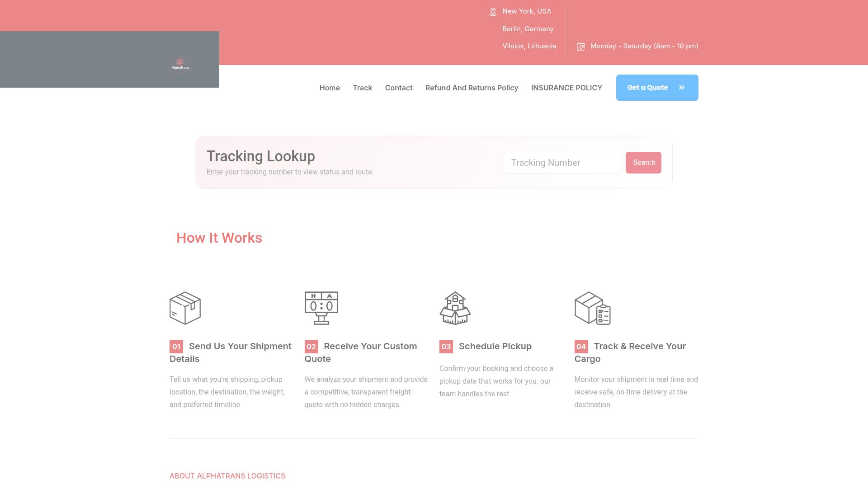Click the 'We analyze your shipment' description
868x488 pixels.
click(366, 392)
